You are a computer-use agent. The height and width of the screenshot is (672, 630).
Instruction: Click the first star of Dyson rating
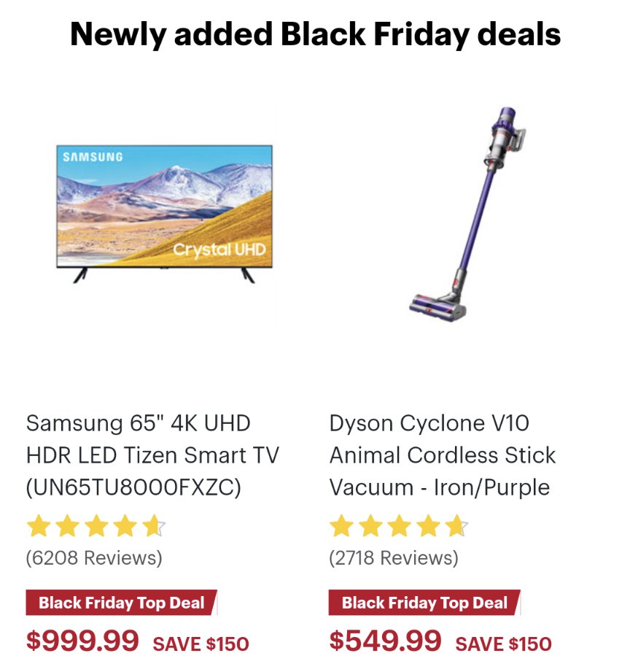[x=341, y=526]
